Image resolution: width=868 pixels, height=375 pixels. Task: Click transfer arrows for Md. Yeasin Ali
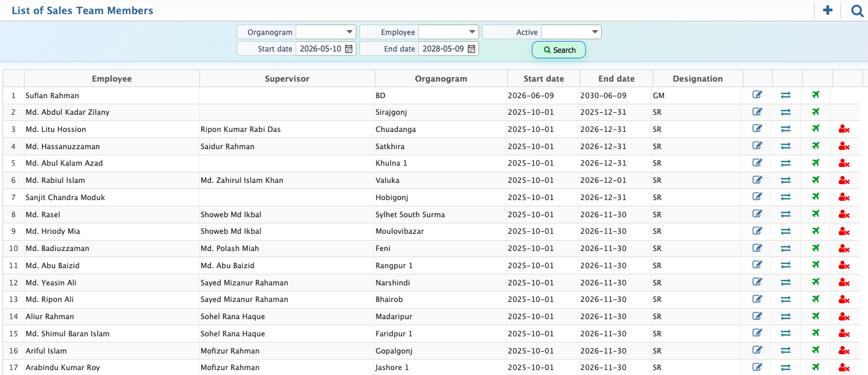[786, 282]
